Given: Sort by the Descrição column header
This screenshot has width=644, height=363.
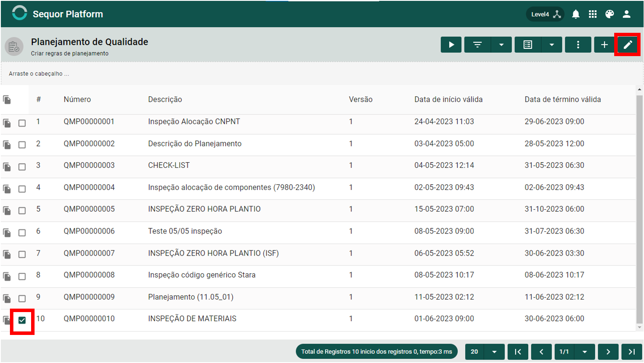Looking at the screenshot, I should [x=165, y=99].
